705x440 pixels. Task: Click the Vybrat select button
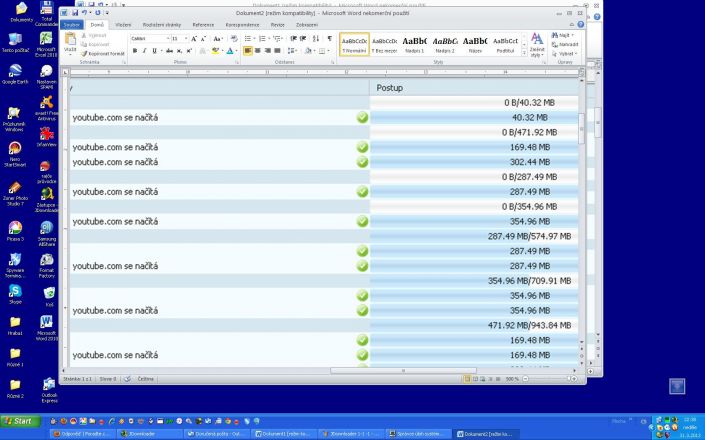coord(564,53)
